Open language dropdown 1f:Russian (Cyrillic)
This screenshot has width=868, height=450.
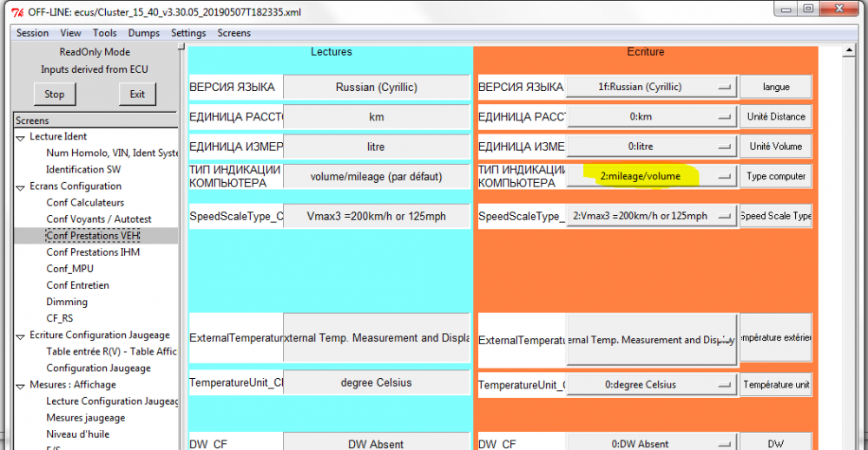tap(652, 87)
